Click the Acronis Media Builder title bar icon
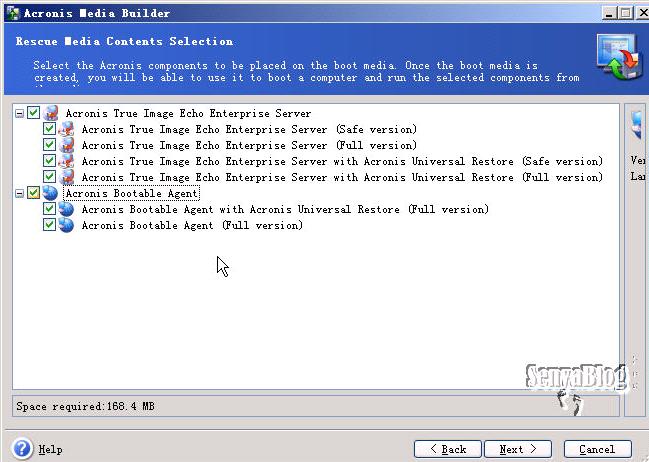This screenshot has height=462, width=649. 12,13
